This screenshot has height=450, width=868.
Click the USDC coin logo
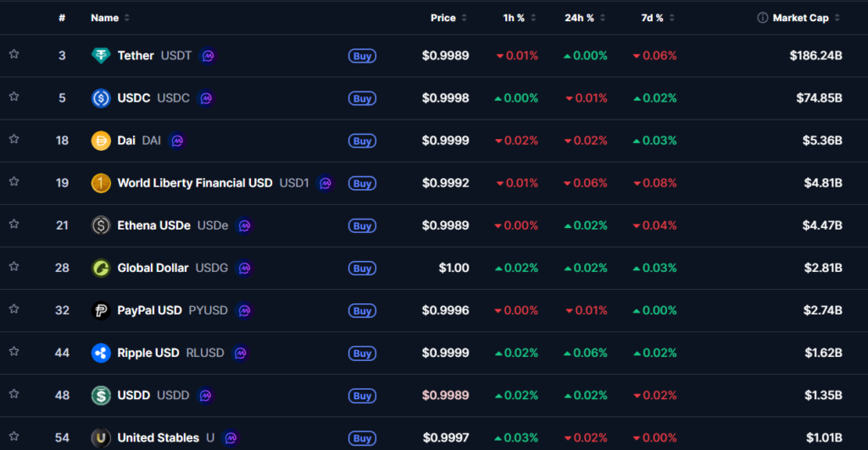101,98
